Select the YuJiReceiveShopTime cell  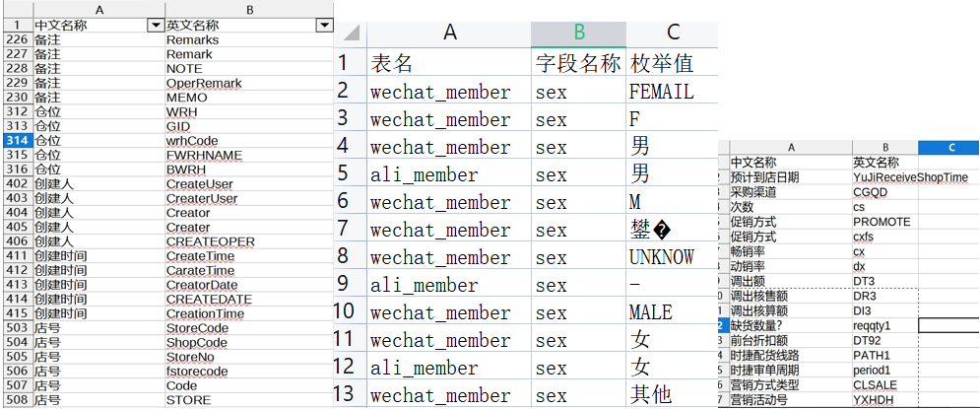point(883,177)
